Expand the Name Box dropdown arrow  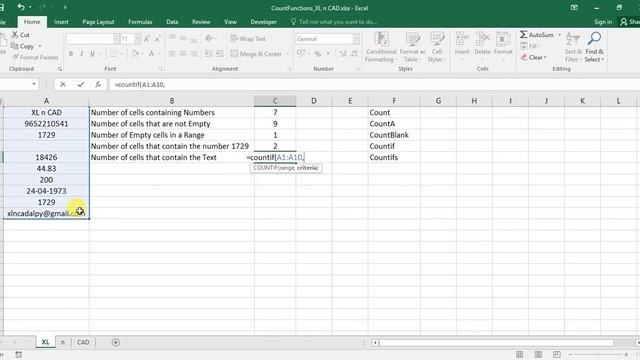pyautogui.click(x=34, y=84)
